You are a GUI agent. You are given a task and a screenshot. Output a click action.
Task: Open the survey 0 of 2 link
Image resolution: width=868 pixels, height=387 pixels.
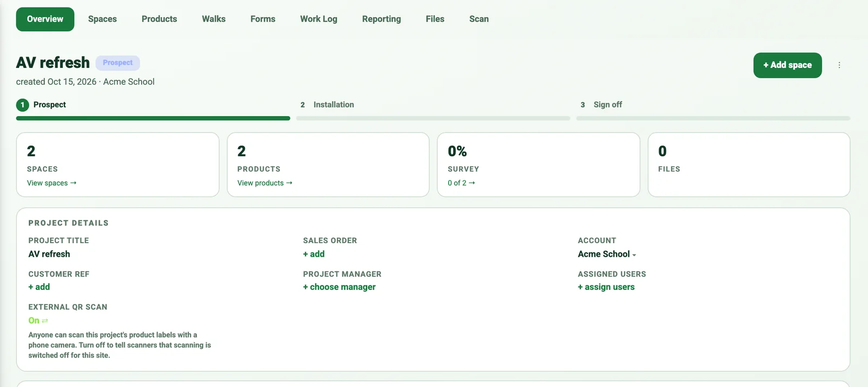(x=461, y=183)
